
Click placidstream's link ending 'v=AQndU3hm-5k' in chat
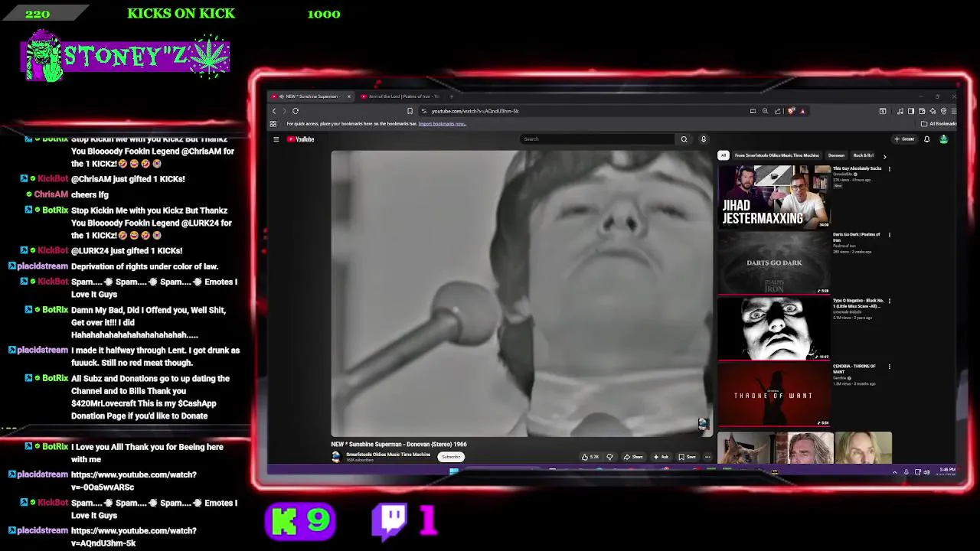click(134, 536)
